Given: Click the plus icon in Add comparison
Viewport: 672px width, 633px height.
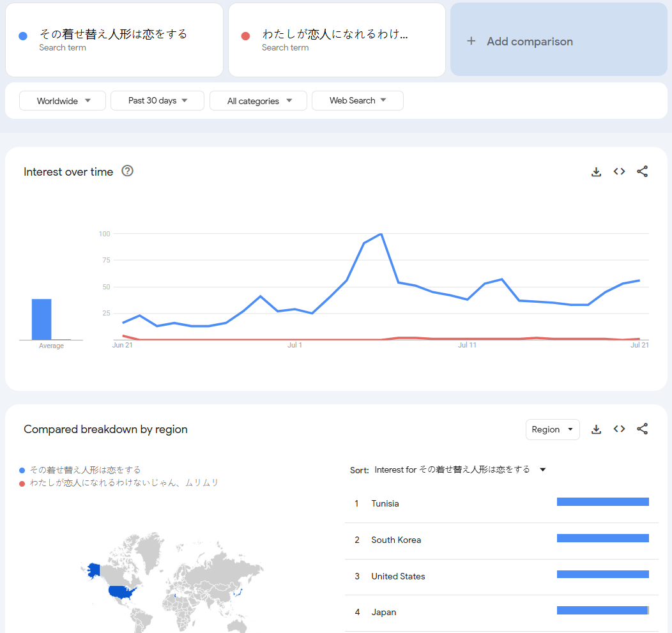Looking at the screenshot, I should tap(471, 41).
